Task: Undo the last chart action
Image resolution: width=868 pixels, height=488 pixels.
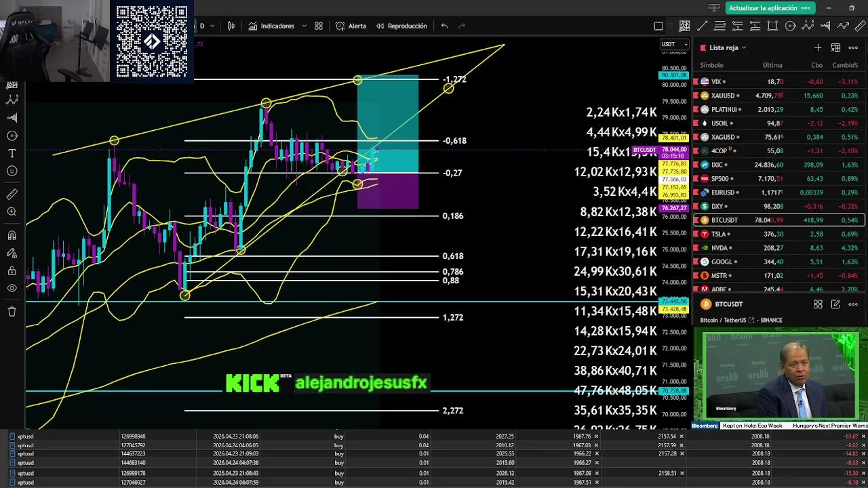Action: (444, 26)
